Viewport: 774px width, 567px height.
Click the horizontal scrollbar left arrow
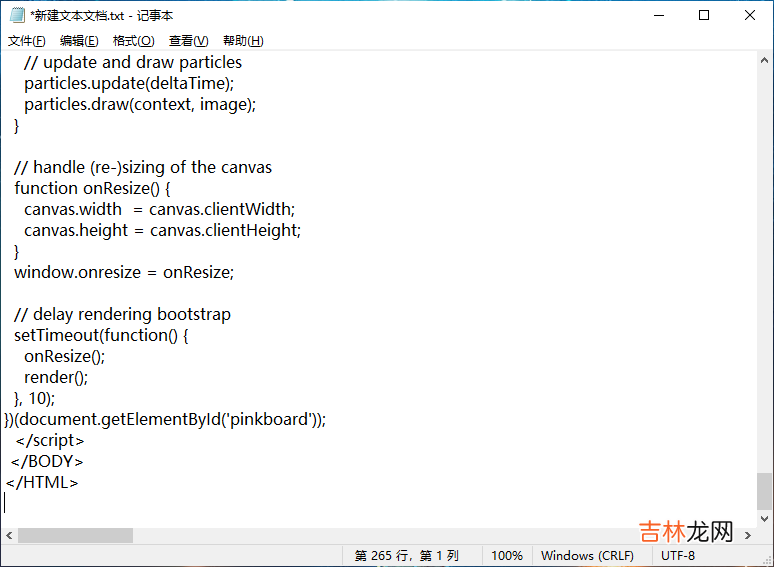coord(9,536)
